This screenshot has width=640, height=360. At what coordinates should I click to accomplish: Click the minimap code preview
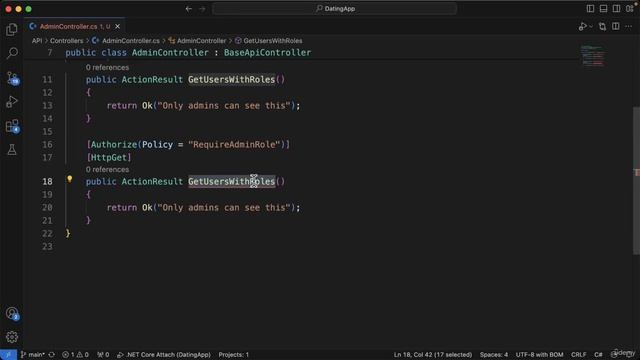(593, 56)
